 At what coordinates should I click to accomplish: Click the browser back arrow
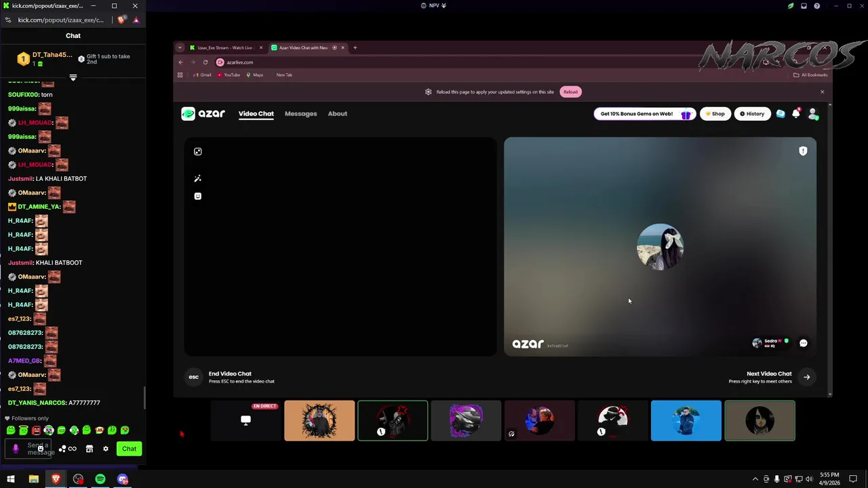[x=181, y=62]
